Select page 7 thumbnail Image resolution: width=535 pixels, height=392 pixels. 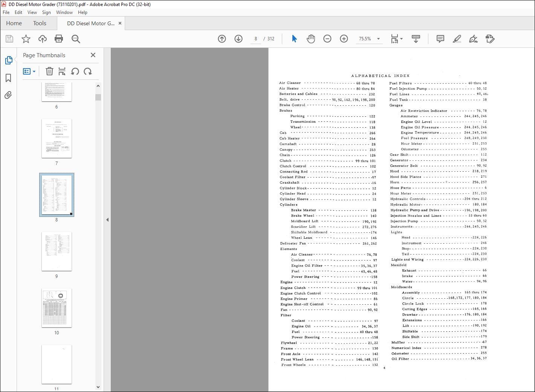click(57, 139)
